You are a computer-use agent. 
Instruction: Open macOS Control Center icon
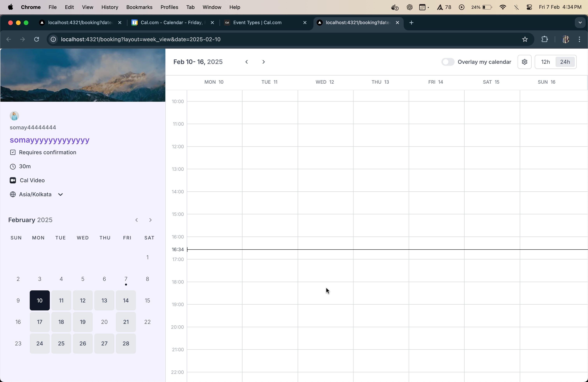coord(529,7)
